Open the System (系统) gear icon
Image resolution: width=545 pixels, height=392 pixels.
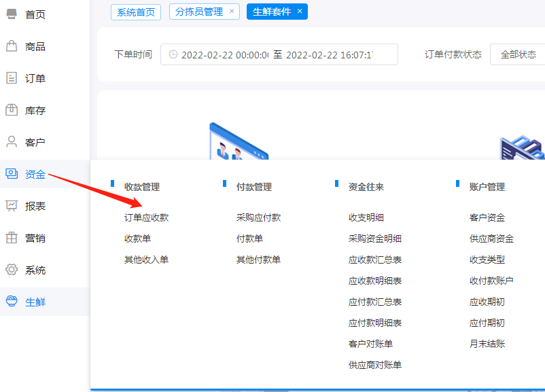pyautogui.click(x=12, y=270)
